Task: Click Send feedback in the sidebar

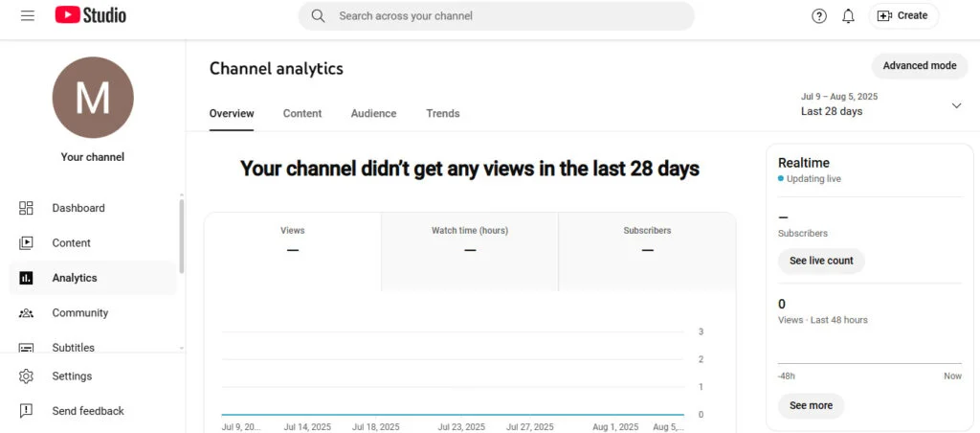Action: (93, 411)
